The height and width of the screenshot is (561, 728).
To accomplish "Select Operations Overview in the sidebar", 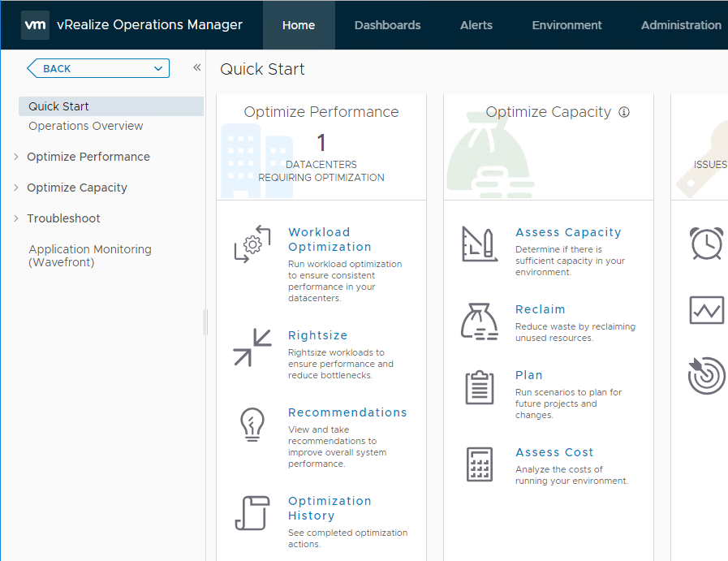I will coord(86,126).
